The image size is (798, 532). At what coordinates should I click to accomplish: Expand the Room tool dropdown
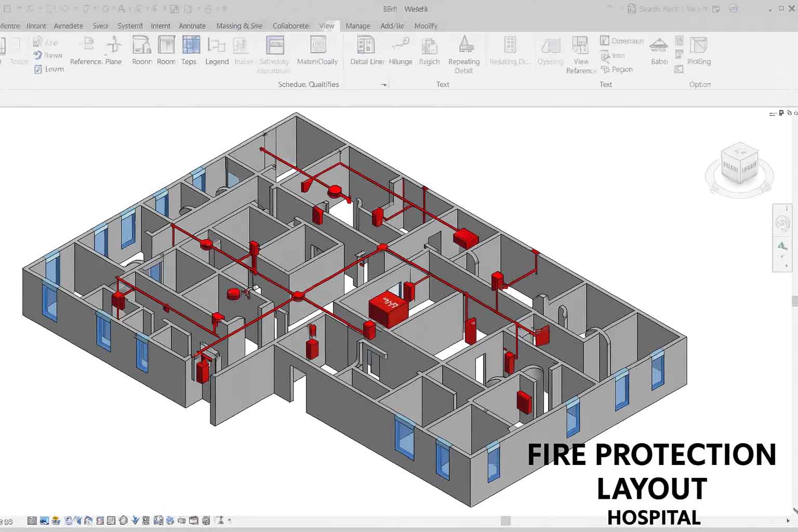pos(166,70)
